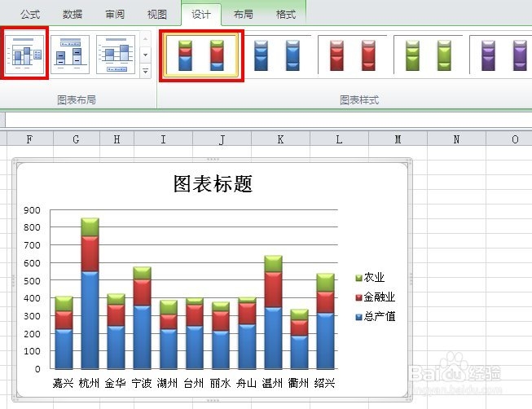The image size is (532, 409).
Task: Click the 900 value axis label
Action: [33, 210]
